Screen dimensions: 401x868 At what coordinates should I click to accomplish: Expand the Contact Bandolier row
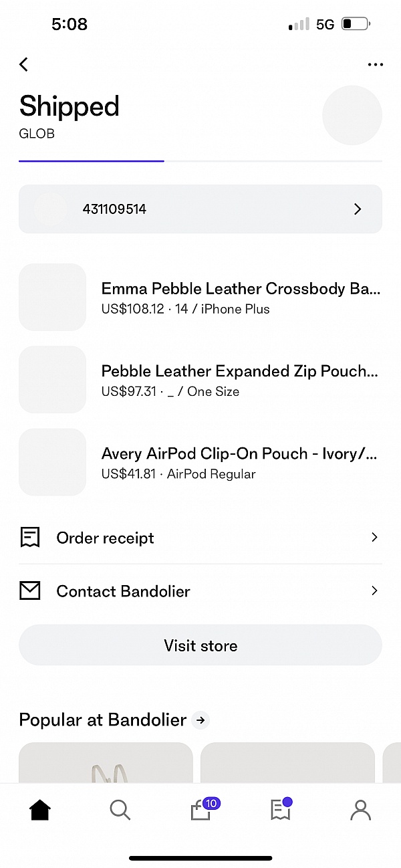tap(200, 590)
